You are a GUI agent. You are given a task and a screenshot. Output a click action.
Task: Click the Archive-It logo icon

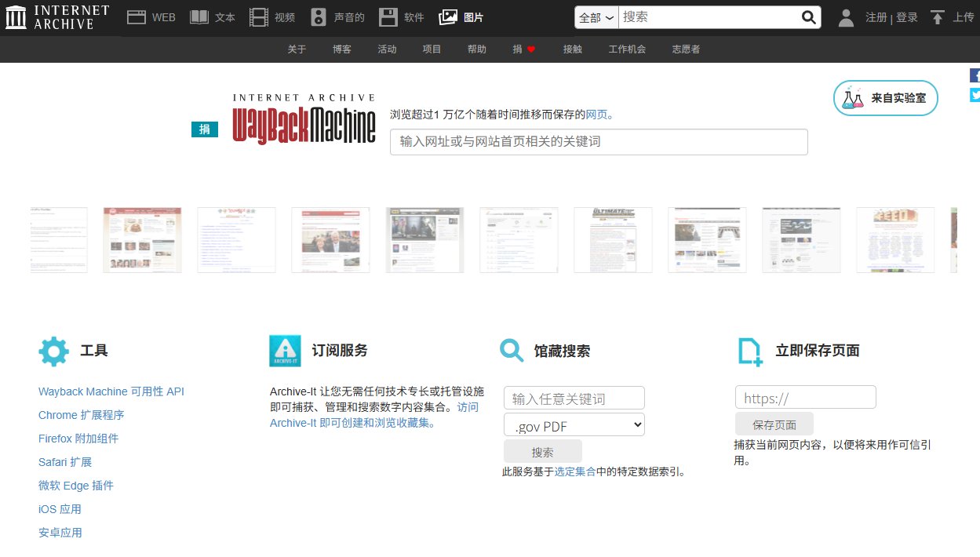(x=285, y=351)
